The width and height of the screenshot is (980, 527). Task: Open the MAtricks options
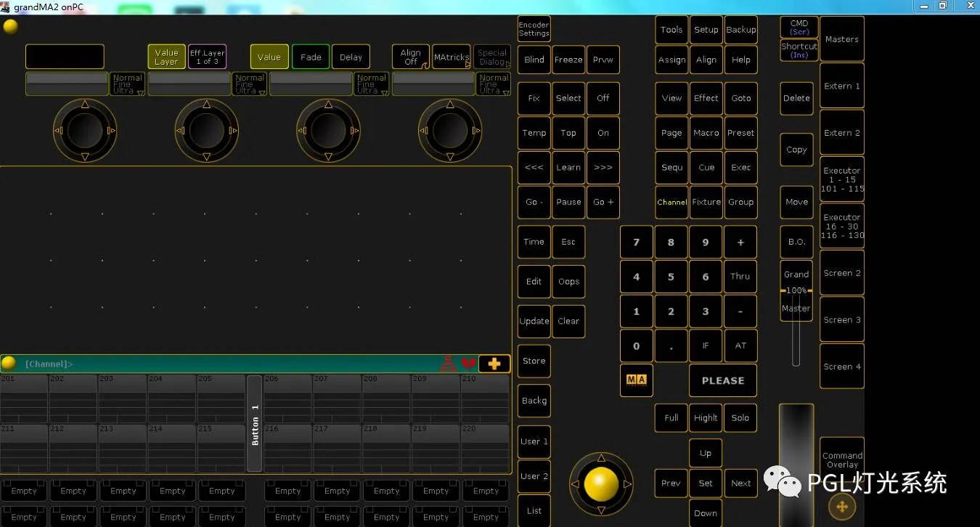452,57
